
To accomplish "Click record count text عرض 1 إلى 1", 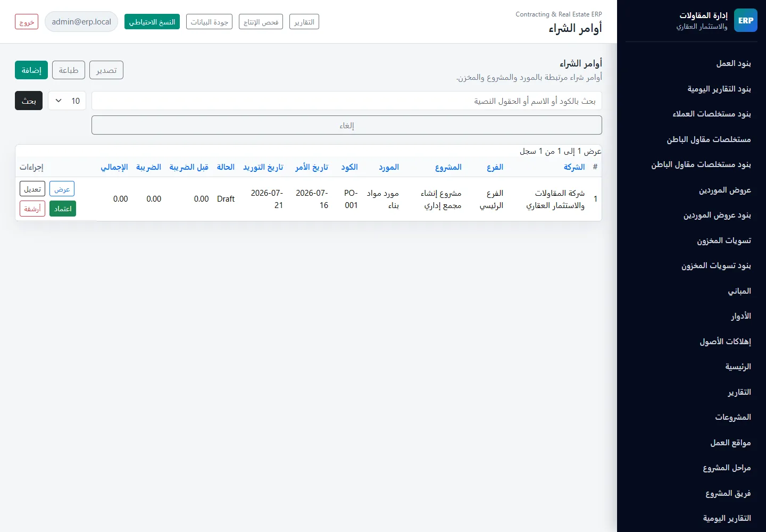I will 561,151.
